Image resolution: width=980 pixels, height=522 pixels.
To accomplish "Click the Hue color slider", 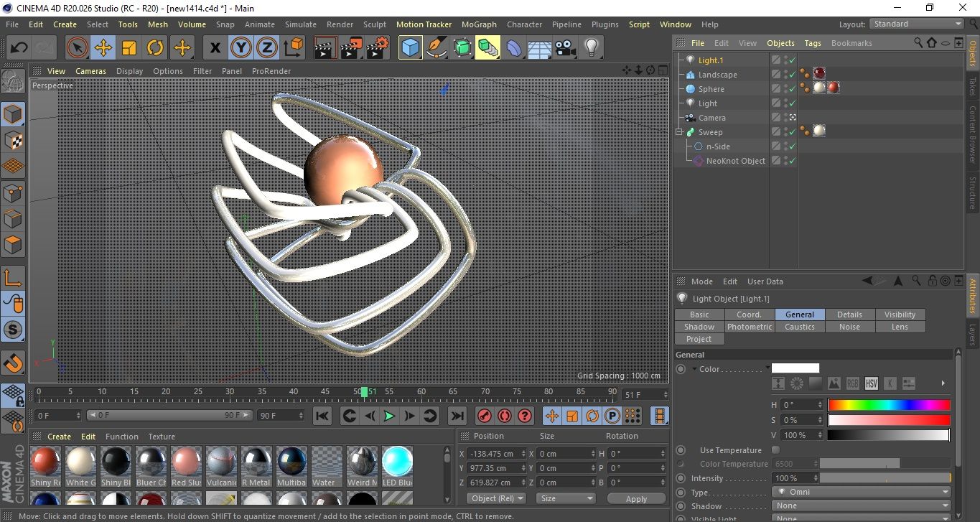I will tap(889, 405).
